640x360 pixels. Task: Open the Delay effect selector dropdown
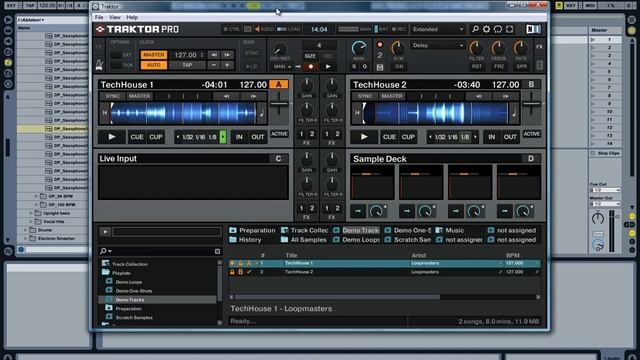point(438,45)
